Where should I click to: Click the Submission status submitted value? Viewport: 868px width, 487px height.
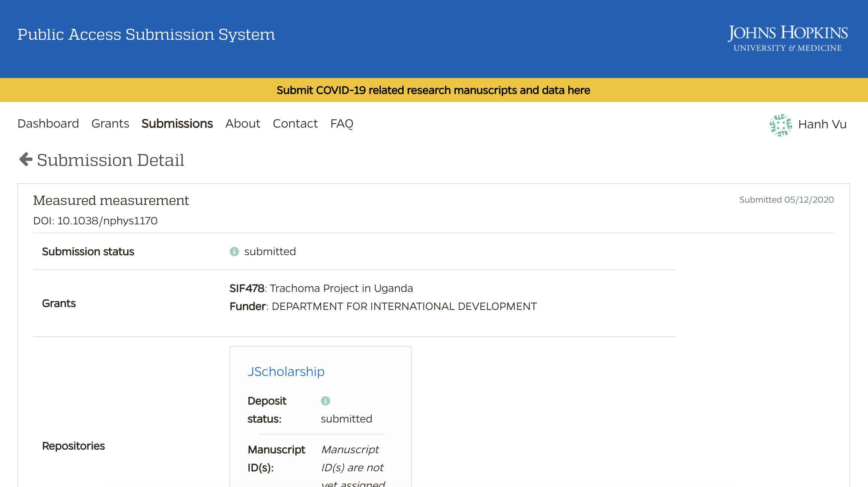270,251
